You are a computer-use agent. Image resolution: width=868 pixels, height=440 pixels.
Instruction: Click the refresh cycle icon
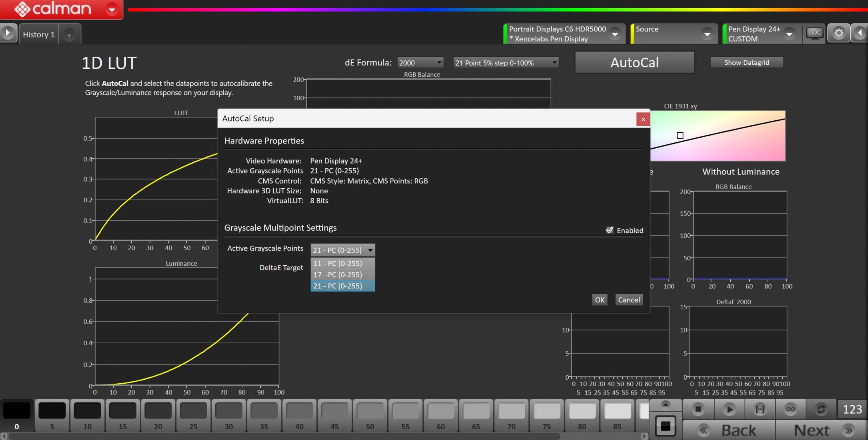click(821, 409)
